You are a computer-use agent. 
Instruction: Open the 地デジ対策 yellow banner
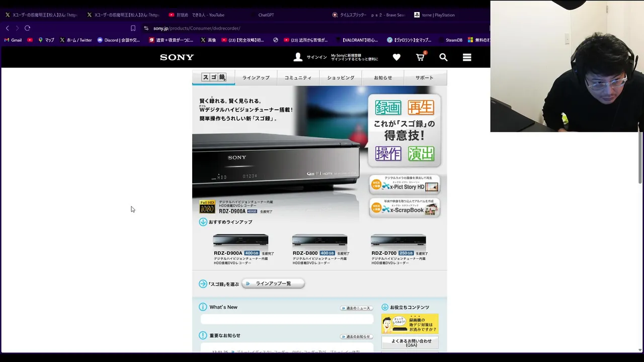(410, 324)
